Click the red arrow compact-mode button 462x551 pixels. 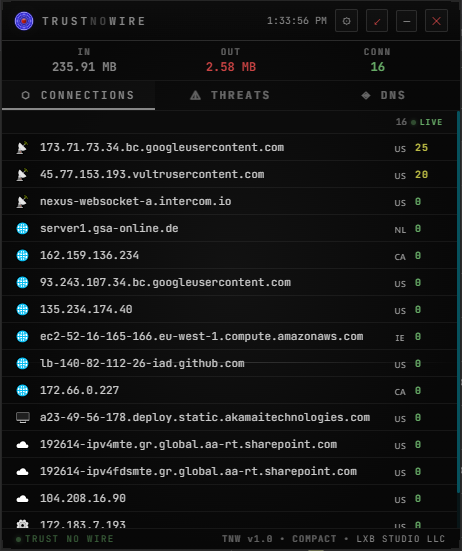[x=377, y=21]
